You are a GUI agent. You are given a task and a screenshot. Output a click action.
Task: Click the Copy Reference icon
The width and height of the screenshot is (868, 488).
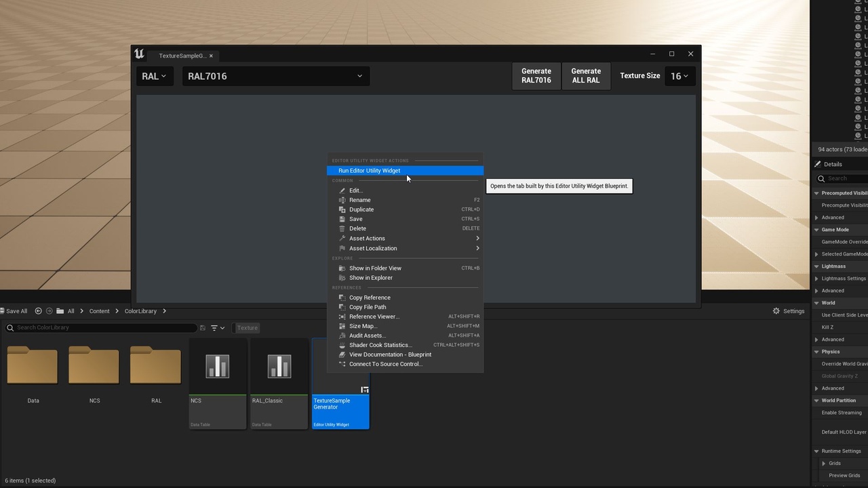pyautogui.click(x=342, y=298)
